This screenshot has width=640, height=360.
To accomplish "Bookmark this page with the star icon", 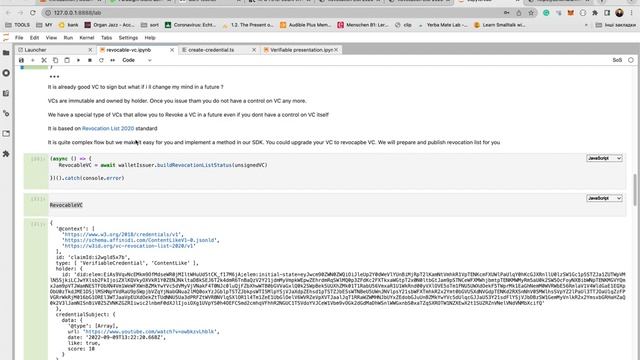I will (x=531, y=13).
